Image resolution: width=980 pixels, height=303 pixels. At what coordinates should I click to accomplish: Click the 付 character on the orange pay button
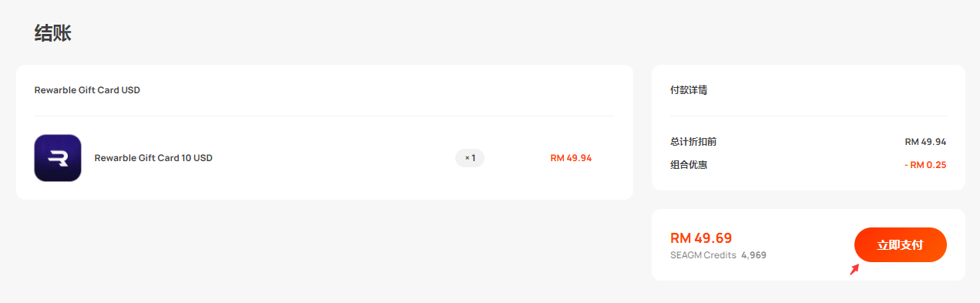(918, 245)
